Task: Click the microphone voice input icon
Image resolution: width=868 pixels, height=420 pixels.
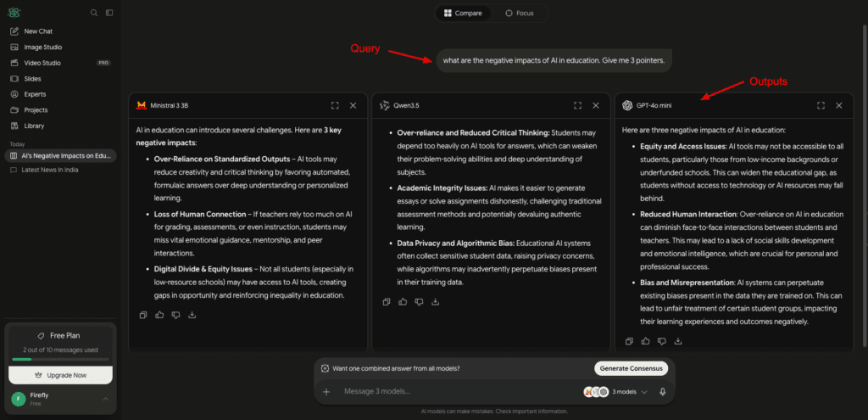Action: pyautogui.click(x=663, y=392)
